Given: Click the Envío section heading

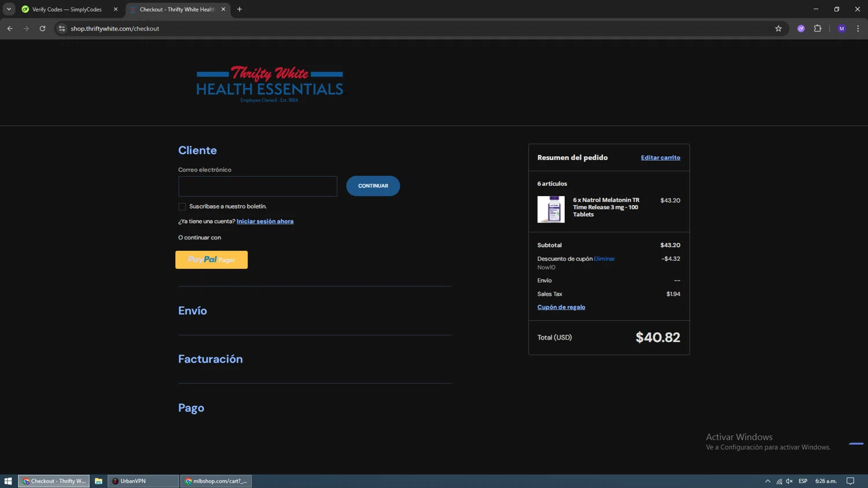Looking at the screenshot, I should tap(193, 310).
